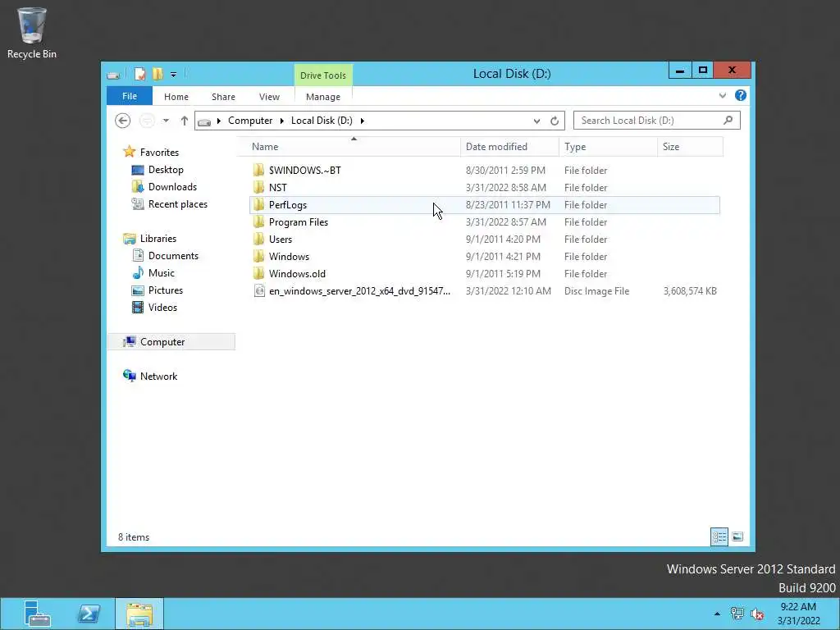The height and width of the screenshot is (630, 840).
Task: Click the Properties quick access icon
Action: pyautogui.click(x=139, y=74)
